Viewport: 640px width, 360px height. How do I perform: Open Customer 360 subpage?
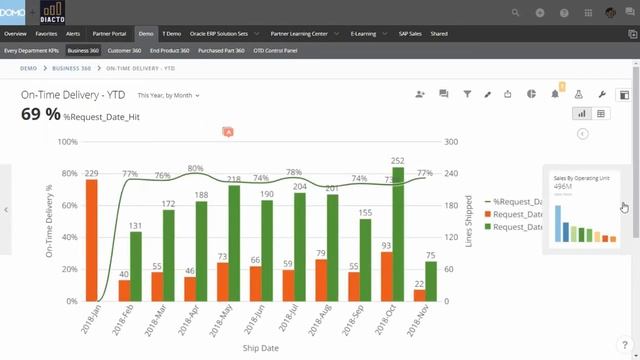click(124, 51)
